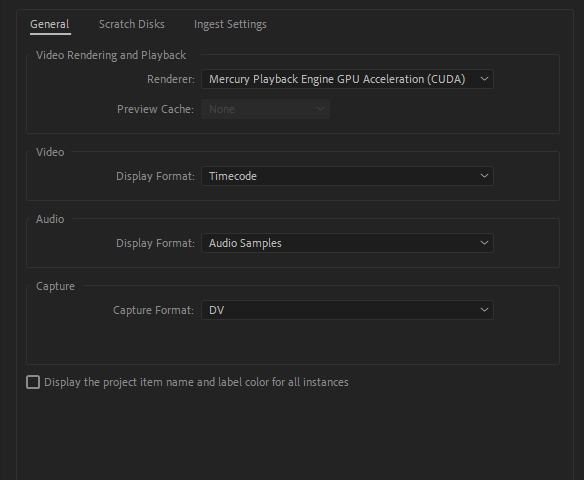Click the chevron arrow beside the DV option
This screenshot has width=584, height=480.
click(x=484, y=310)
